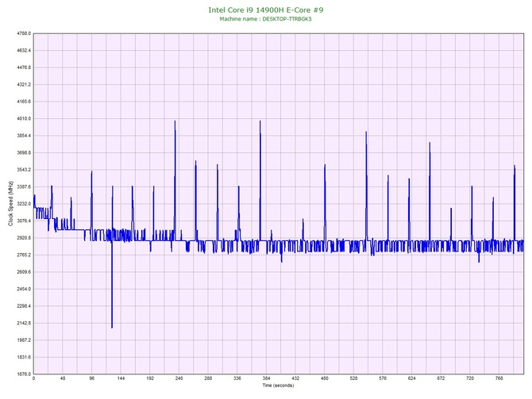Click the 96 tick on time axis
This screenshot has height=399, width=532.
92,378
